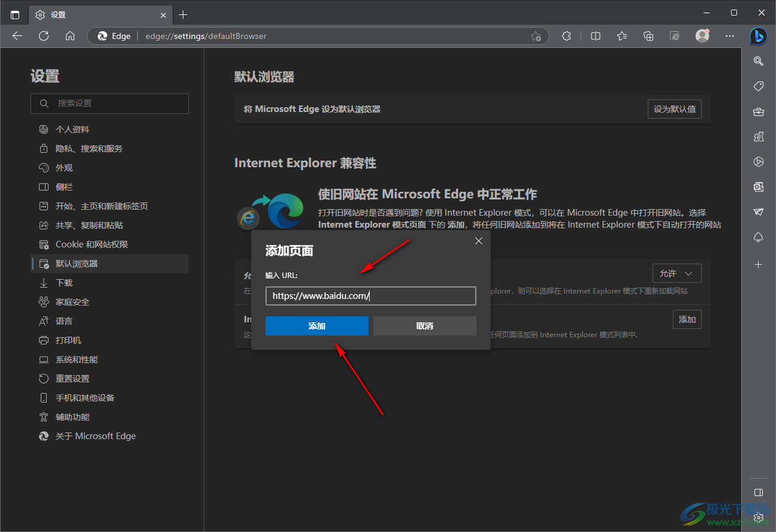Viewport: 776px width, 532px height.
Task: Open sidebar Drop paper-plane icon
Action: coord(758,212)
